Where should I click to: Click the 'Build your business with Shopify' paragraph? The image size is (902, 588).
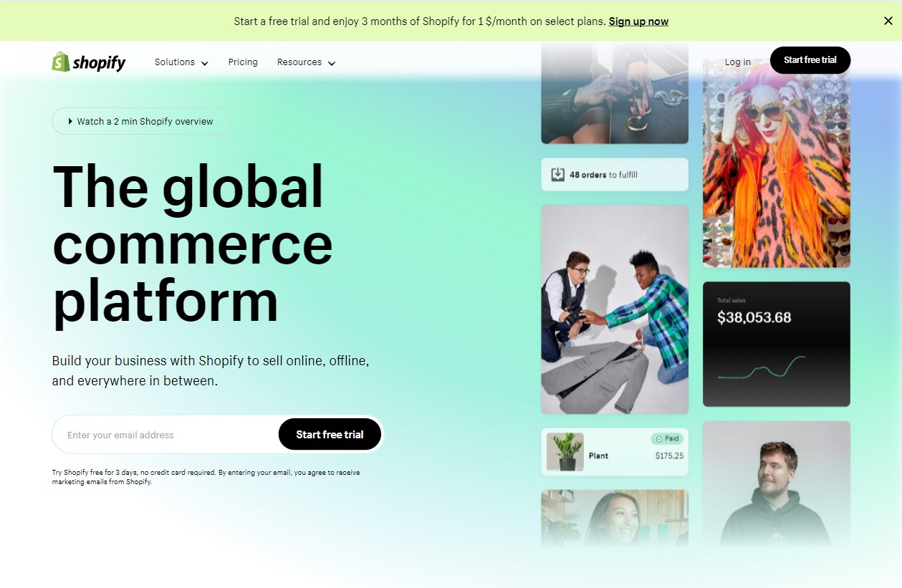[211, 371]
